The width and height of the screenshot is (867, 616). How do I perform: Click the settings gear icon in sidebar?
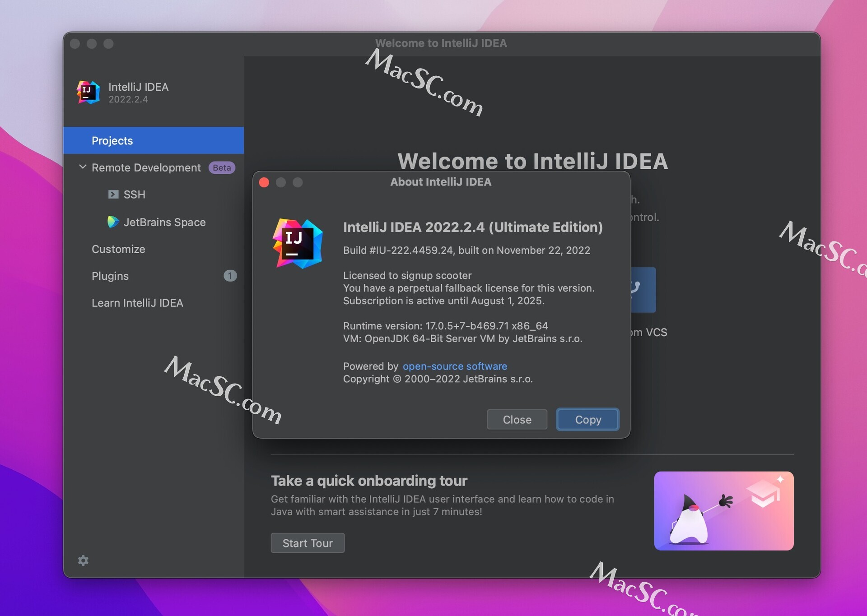coord(83,560)
